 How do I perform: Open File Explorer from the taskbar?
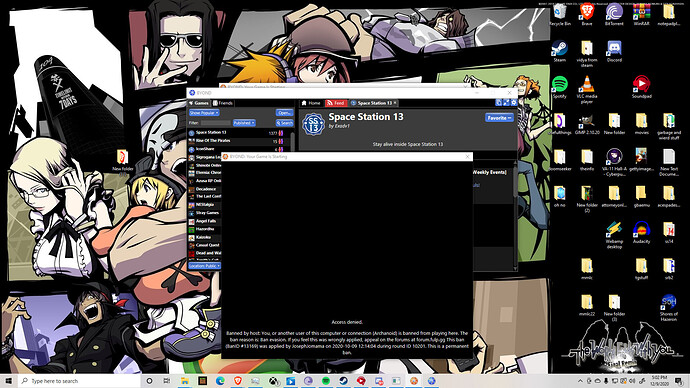[185, 381]
